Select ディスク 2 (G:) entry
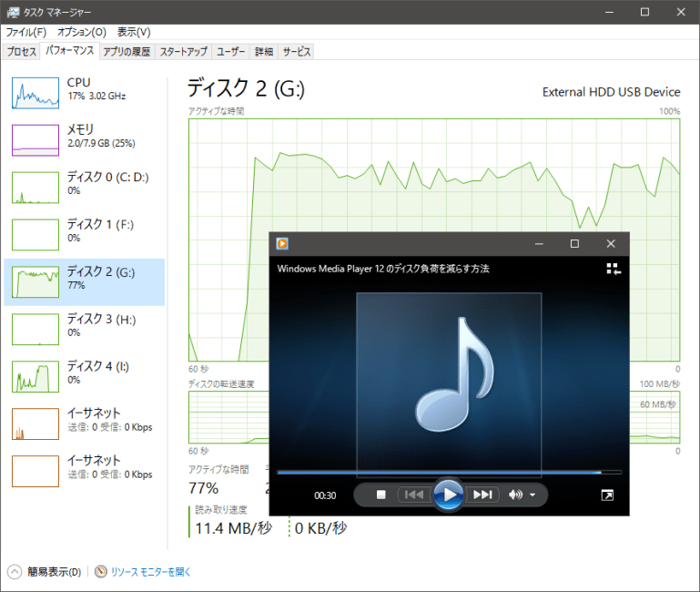The width and height of the screenshot is (700, 592). coord(85,282)
